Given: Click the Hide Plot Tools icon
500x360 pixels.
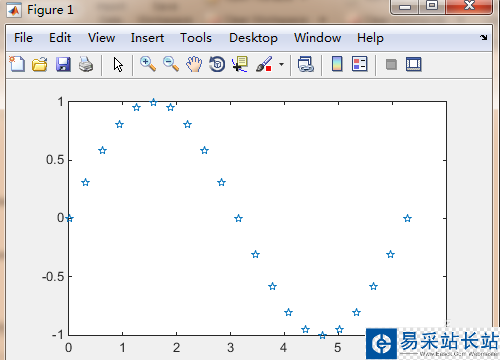Looking at the screenshot, I should click(391, 64).
